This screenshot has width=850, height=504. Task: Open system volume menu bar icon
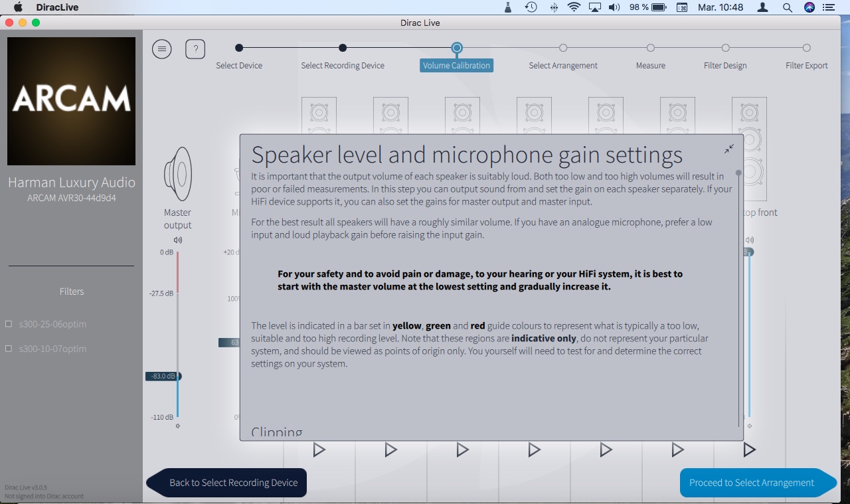pyautogui.click(x=614, y=7)
